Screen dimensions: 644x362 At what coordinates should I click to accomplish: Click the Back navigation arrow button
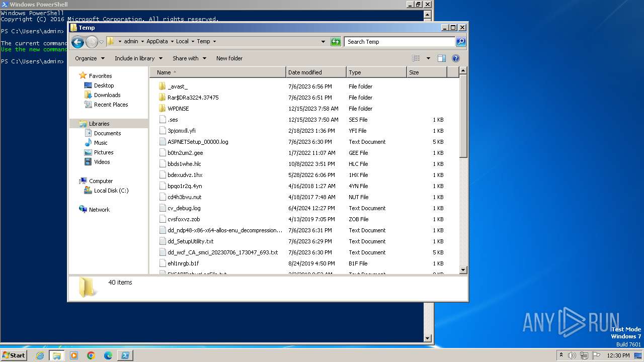(77, 42)
